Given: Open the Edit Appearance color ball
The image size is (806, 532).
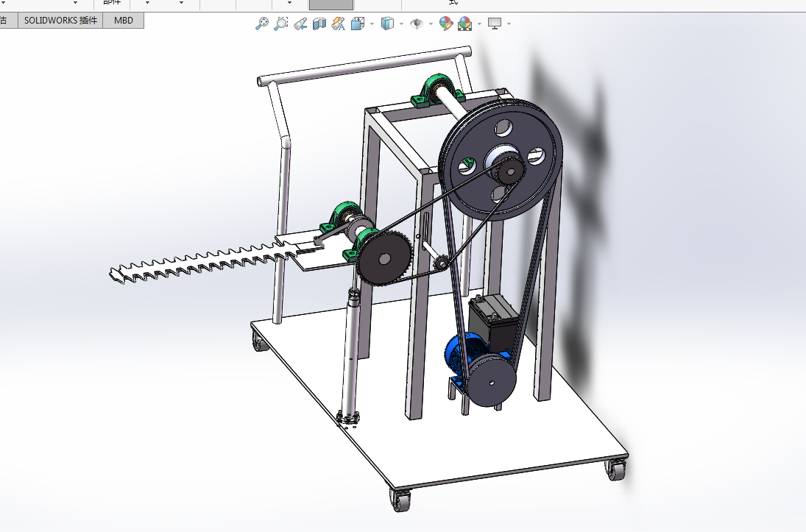Looking at the screenshot, I should (445, 24).
